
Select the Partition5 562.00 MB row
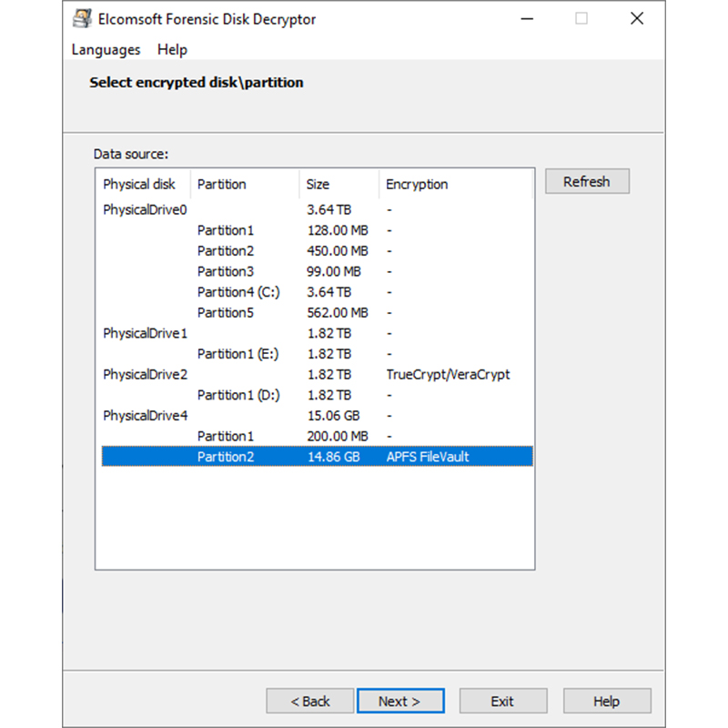click(x=317, y=313)
